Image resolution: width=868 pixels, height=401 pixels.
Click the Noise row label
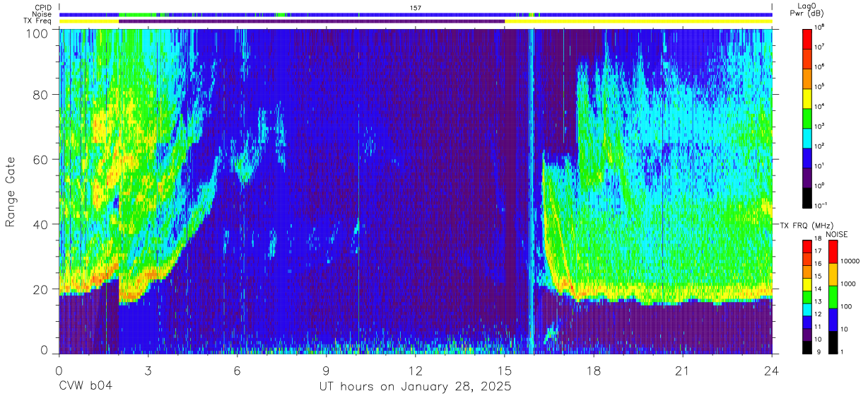click(42, 14)
